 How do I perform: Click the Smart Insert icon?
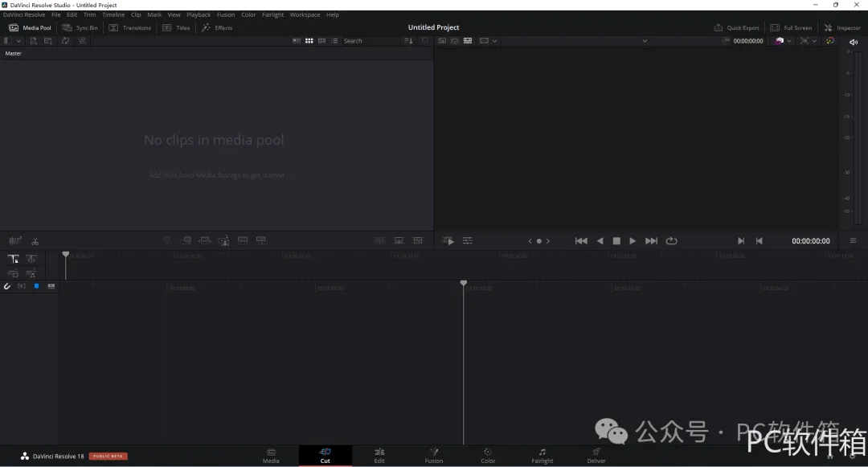click(166, 240)
